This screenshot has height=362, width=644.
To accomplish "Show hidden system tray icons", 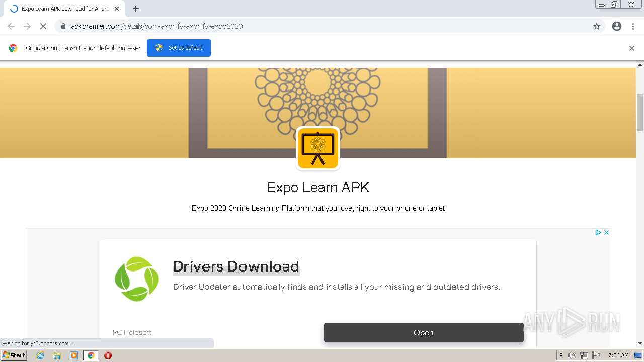I will [x=561, y=355].
